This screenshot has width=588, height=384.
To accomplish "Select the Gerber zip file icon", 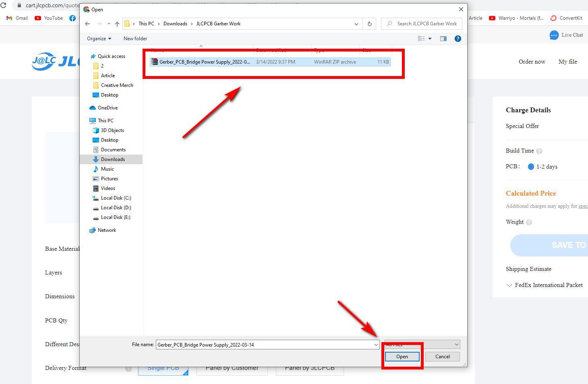I will [154, 62].
